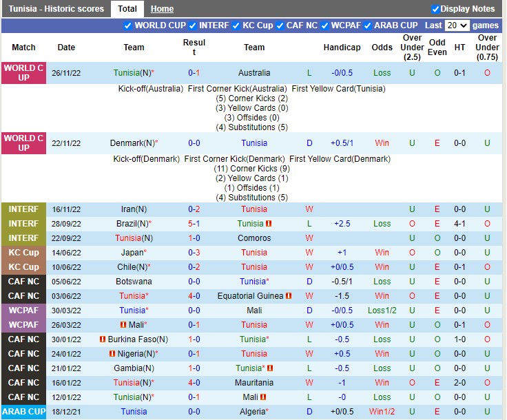Screen dimensions: 507x420
Task: Click the 4-0 result against Equatorial Guinea
Action: (x=194, y=296)
